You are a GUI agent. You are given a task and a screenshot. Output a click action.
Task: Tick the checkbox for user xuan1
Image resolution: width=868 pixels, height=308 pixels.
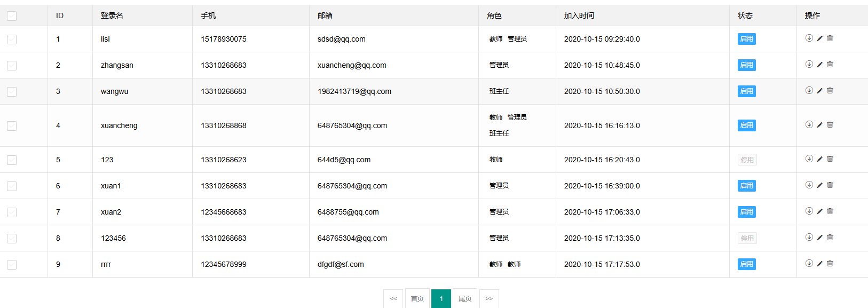point(12,186)
